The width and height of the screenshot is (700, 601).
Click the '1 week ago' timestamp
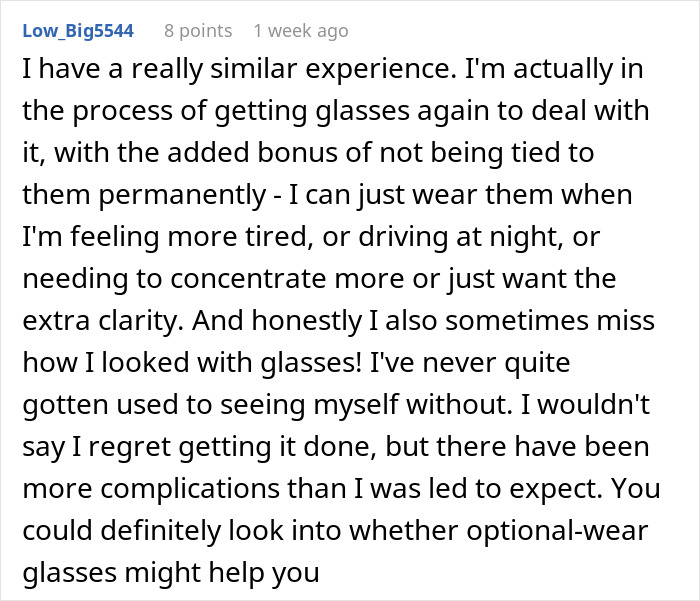pos(301,31)
